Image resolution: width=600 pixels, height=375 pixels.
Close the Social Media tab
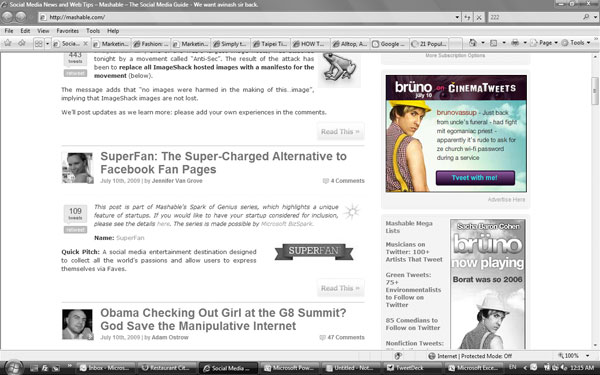tap(85, 44)
